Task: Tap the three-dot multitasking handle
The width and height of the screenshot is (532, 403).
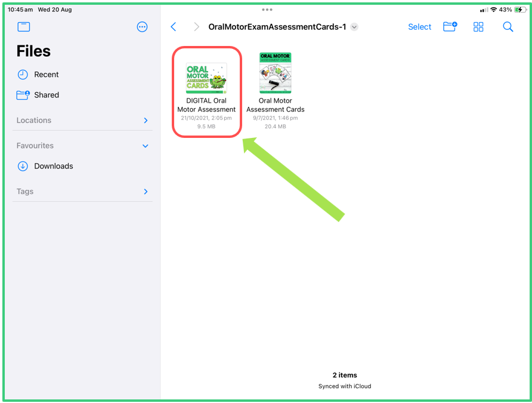Action: coord(267,10)
